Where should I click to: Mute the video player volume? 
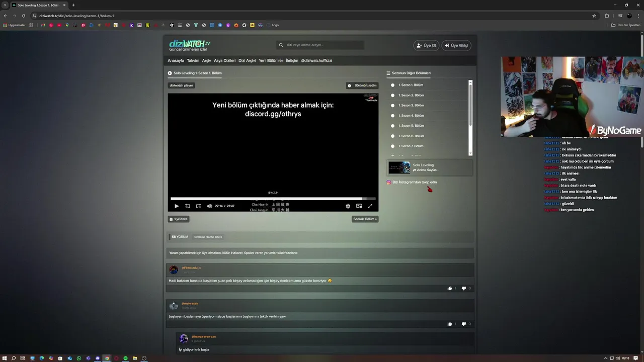(210, 206)
